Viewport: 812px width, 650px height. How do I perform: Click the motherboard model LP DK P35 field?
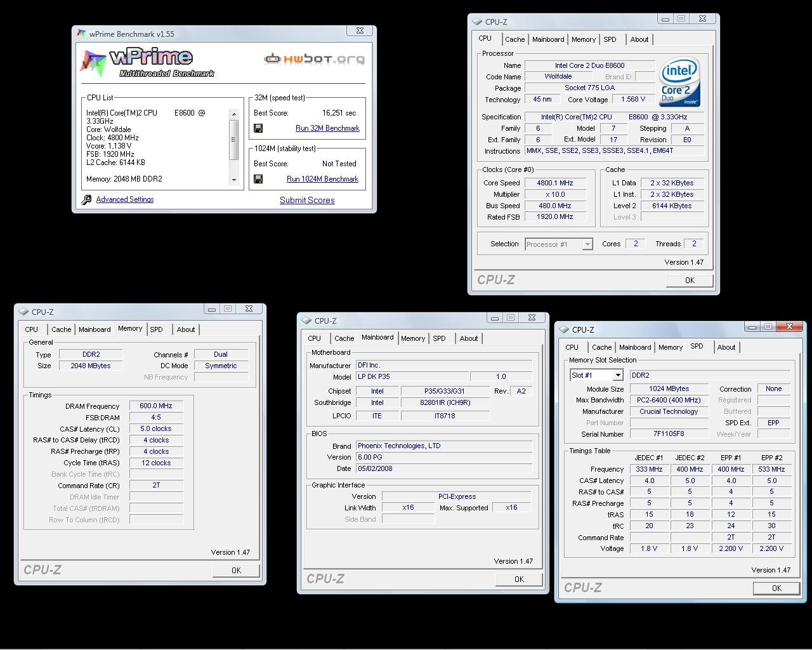pos(412,376)
